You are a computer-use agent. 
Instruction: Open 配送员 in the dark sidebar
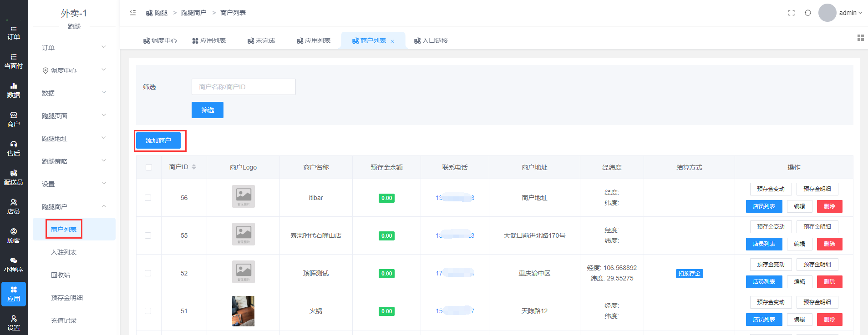(x=14, y=177)
